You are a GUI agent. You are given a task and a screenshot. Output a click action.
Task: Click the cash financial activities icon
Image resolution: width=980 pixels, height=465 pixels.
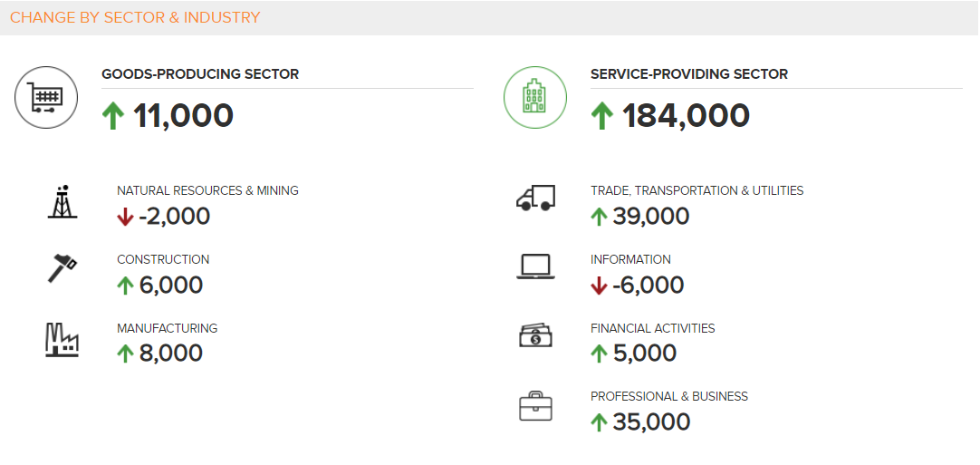[535, 335]
